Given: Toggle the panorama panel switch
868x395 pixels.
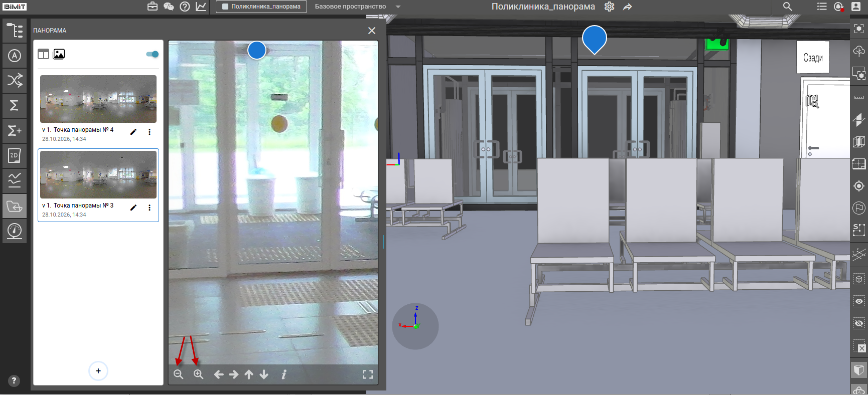Looking at the screenshot, I should [153, 54].
